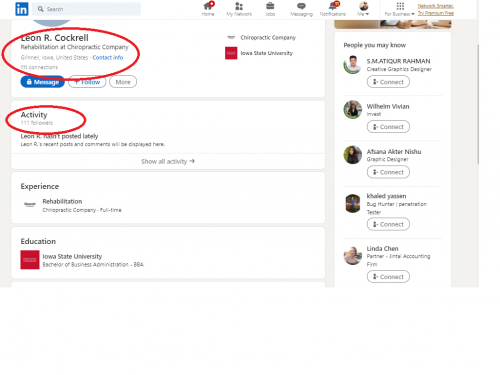Open S.M.ATIQUR RAHMAN's profile photo
Screen dimensions: 500x375
pos(353,65)
